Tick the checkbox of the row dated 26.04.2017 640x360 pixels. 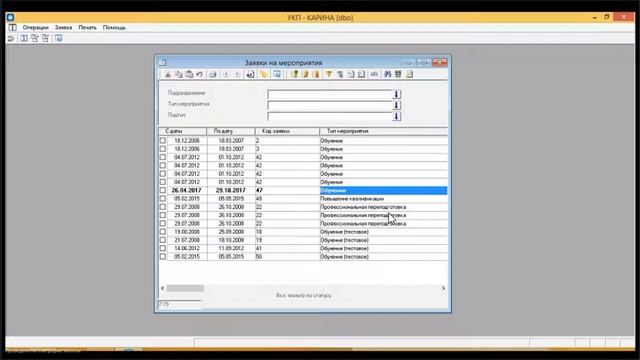point(163,191)
